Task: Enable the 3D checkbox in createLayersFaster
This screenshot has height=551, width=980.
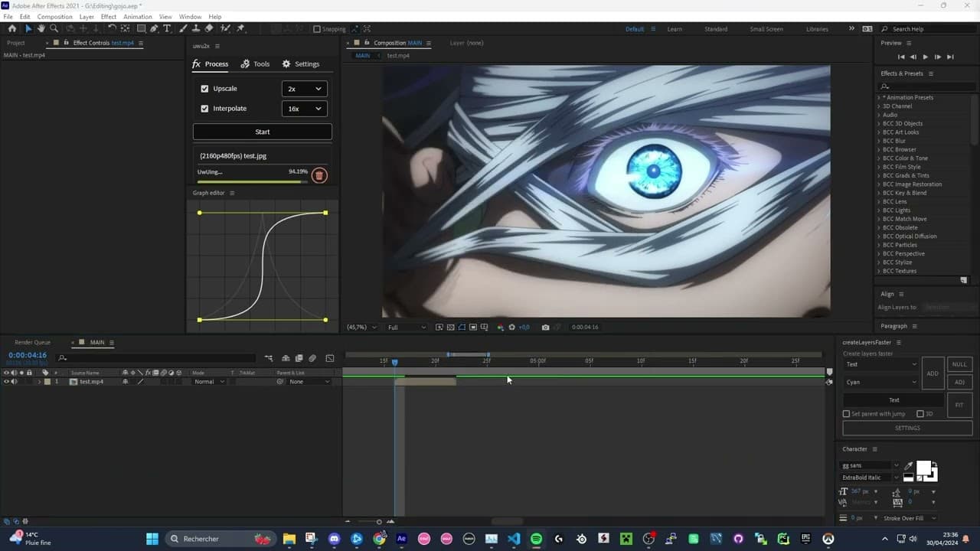Action: (920, 414)
